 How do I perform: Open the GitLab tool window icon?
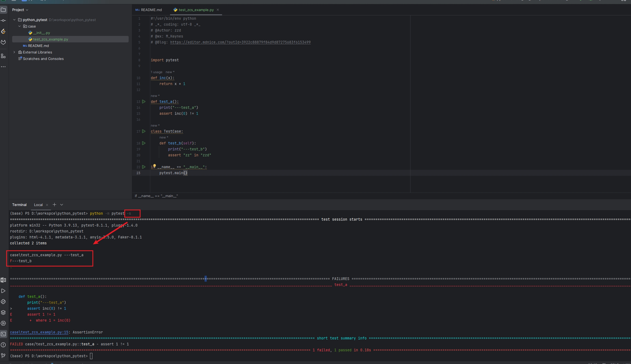coord(3,42)
